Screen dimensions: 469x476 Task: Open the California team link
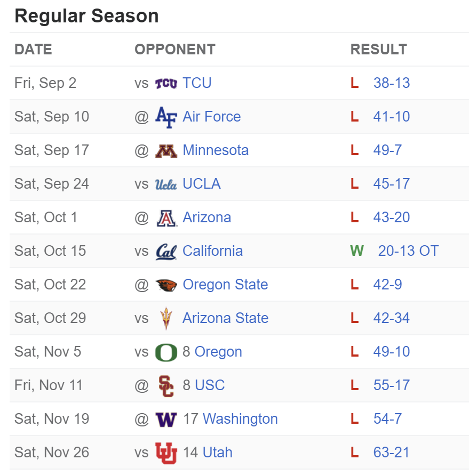212,251
